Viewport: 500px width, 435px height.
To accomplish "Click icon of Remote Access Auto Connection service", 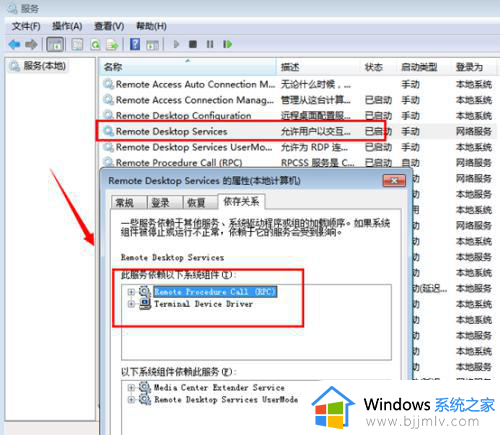I will point(108,84).
